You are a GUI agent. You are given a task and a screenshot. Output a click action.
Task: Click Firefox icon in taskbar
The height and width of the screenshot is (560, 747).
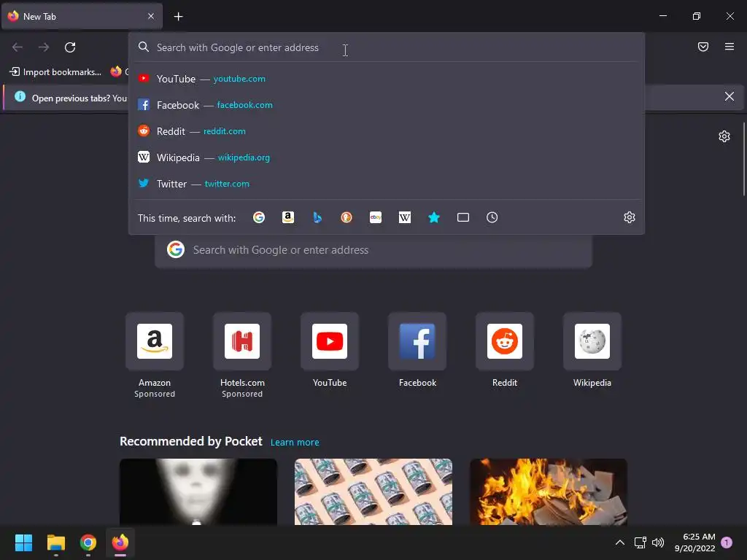120,542
